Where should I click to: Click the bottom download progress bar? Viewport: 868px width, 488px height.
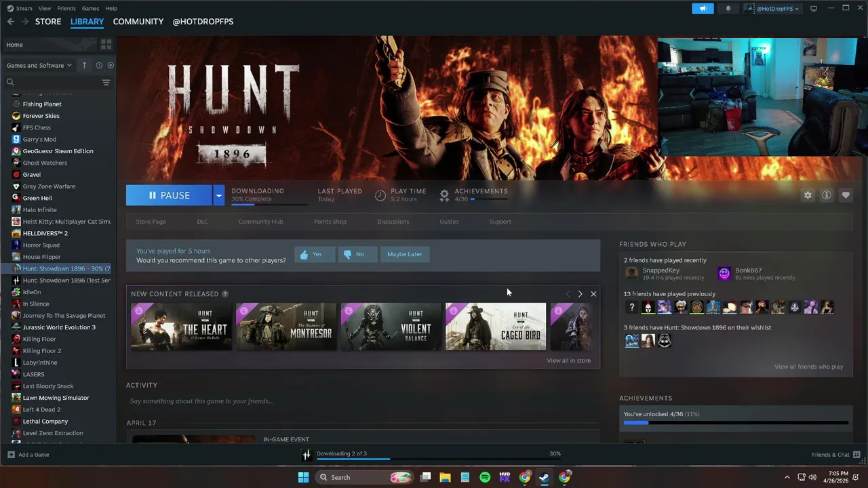(438, 459)
